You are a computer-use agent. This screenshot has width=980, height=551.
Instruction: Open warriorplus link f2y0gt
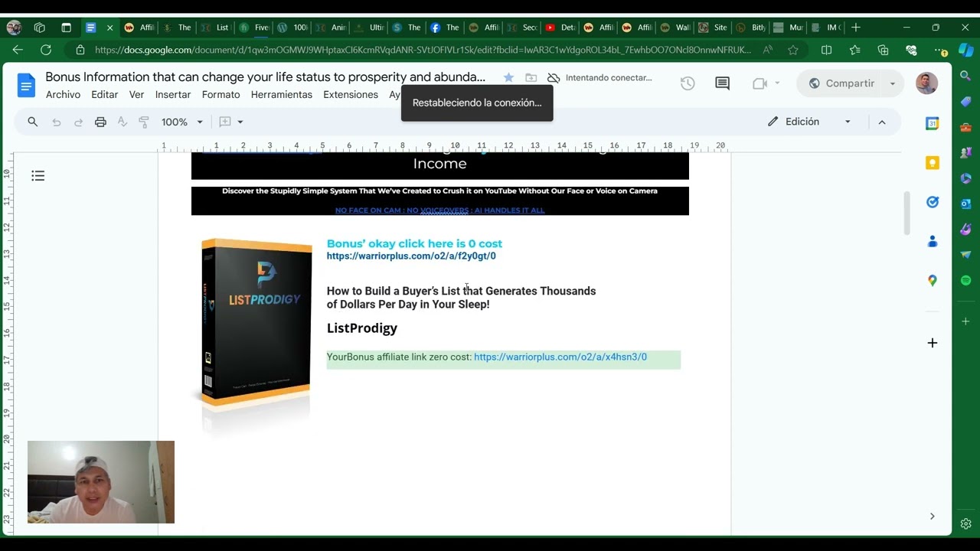(411, 256)
